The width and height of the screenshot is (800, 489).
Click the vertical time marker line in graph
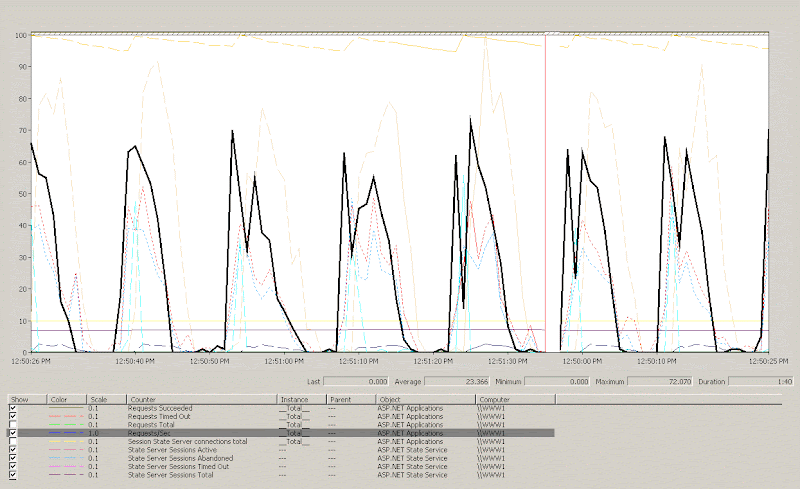tap(545, 200)
